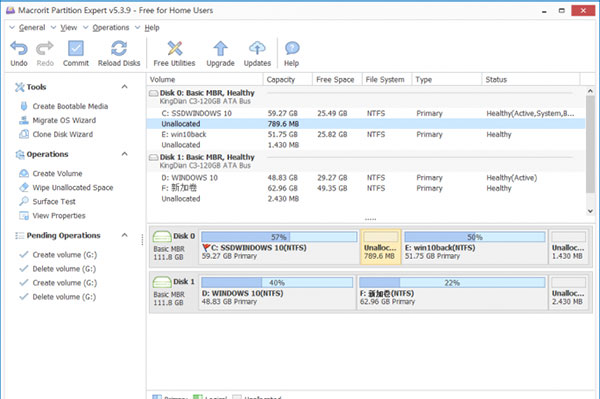Click Disk 1 icon in disk map
Viewport: 600px width, 399px height.
(162, 282)
